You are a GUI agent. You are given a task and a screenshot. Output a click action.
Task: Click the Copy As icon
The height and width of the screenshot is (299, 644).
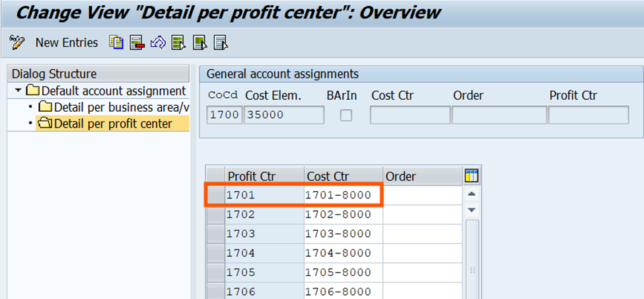click(116, 43)
